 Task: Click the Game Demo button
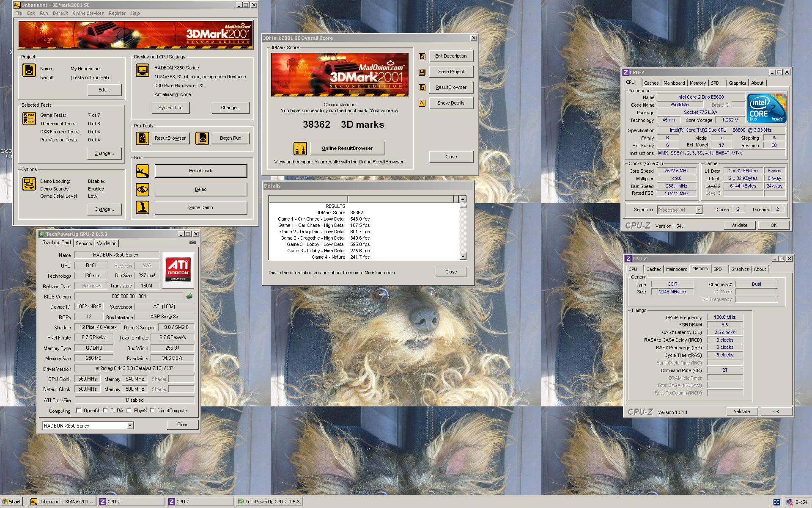pos(201,208)
